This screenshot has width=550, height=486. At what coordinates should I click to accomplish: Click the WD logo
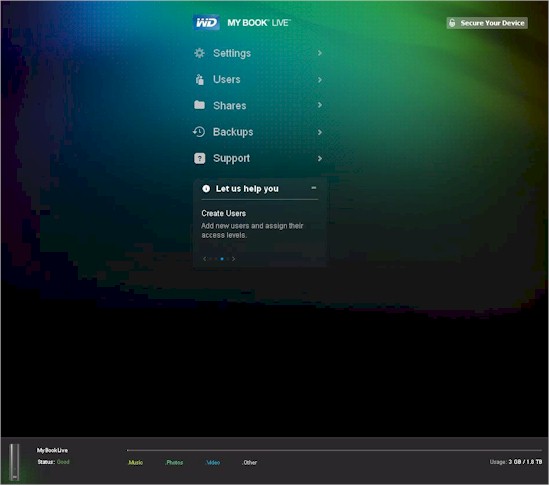[206, 23]
